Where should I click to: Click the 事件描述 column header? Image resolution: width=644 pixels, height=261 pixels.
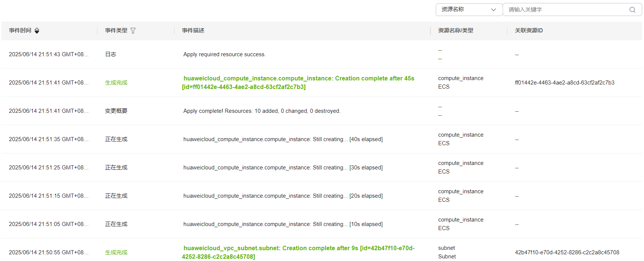click(x=193, y=31)
